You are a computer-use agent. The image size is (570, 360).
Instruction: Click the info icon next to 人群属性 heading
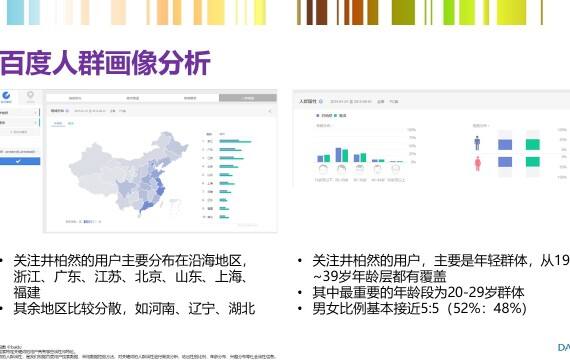pyautogui.click(x=321, y=101)
